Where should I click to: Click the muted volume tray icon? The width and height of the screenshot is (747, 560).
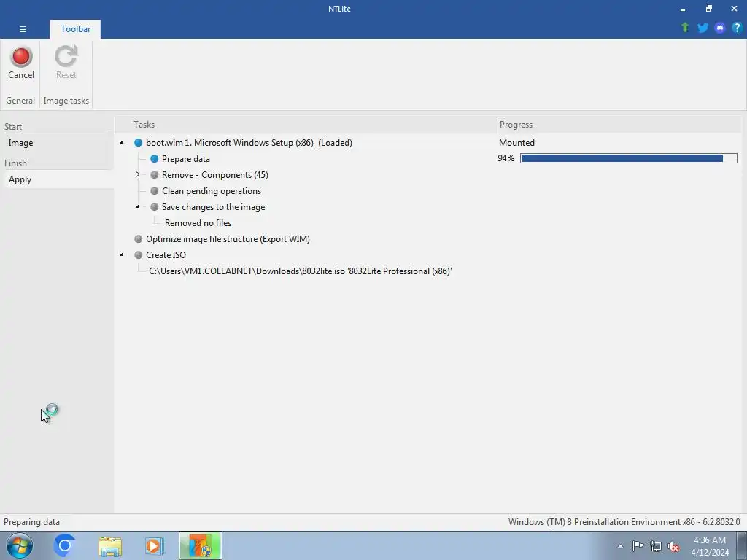point(673,546)
